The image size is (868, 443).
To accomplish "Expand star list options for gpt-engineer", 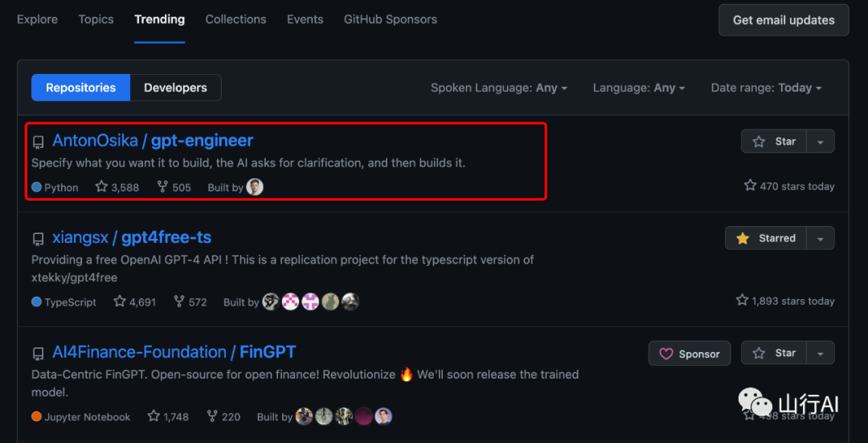I will click(x=821, y=142).
